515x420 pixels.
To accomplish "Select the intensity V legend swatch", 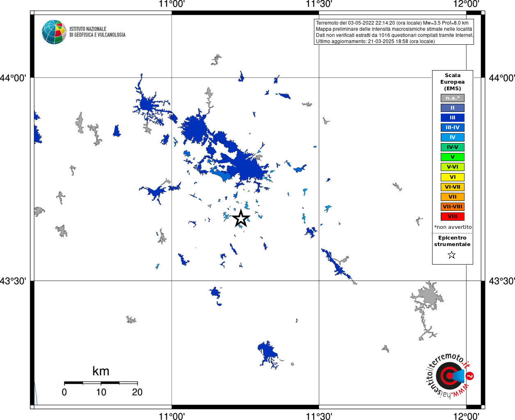I will 453,157.
